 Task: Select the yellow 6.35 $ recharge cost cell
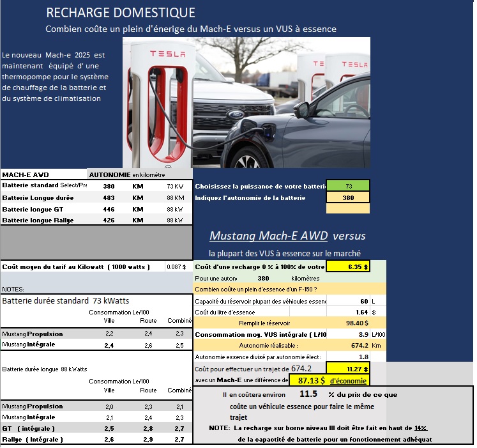347,267
